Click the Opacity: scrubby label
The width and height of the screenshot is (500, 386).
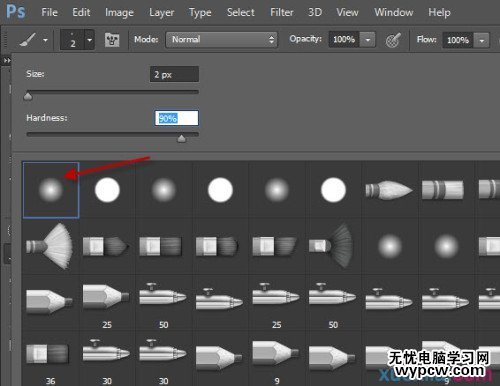pyautogui.click(x=305, y=39)
